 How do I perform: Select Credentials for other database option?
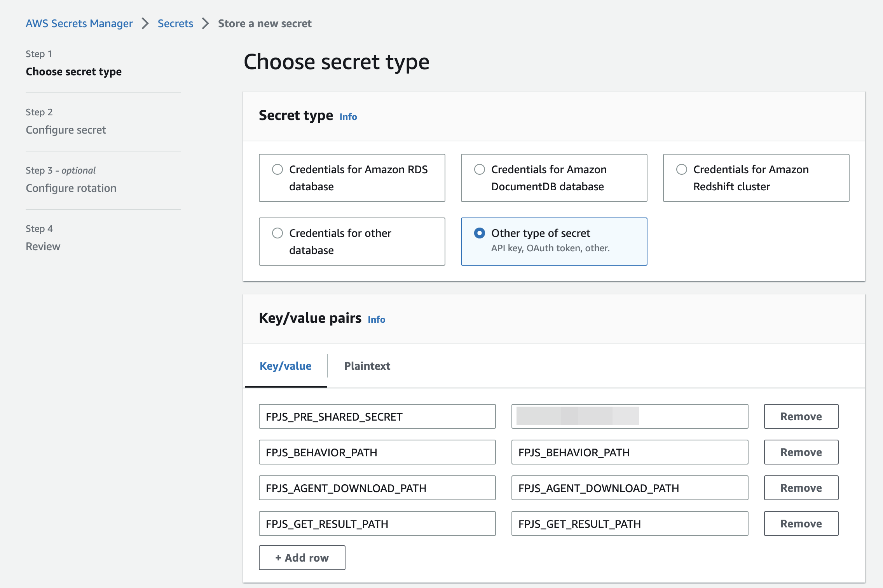[x=277, y=233]
